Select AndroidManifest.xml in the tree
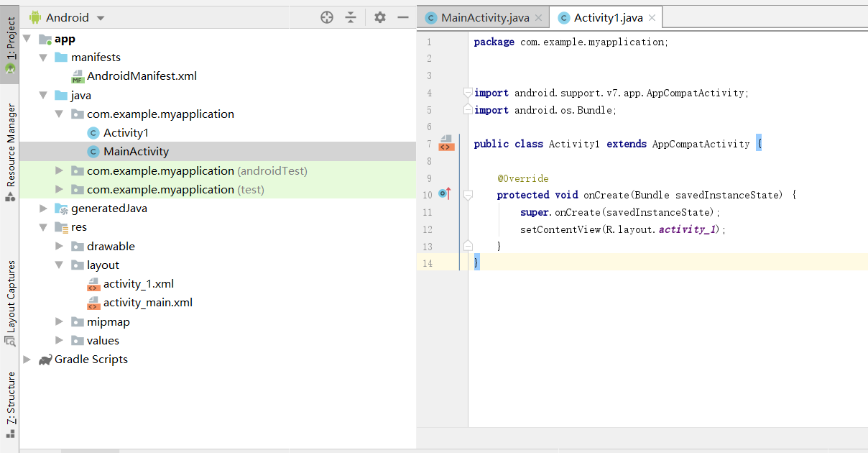 (142, 75)
